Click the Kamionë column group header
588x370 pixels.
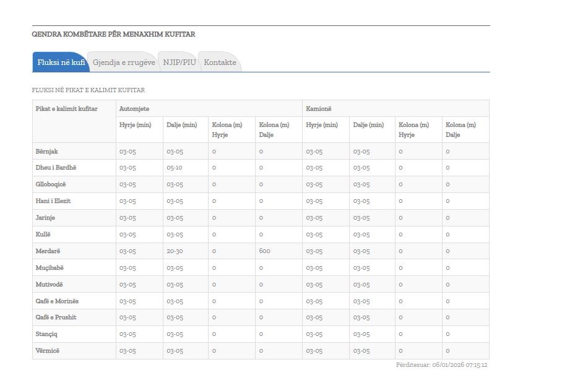click(319, 109)
